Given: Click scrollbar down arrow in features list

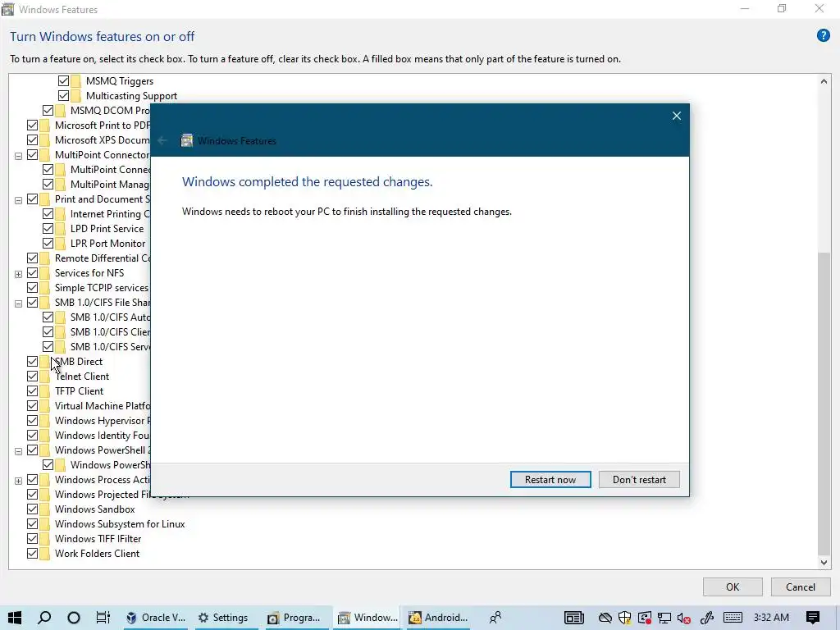Looking at the screenshot, I should click(824, 562).
